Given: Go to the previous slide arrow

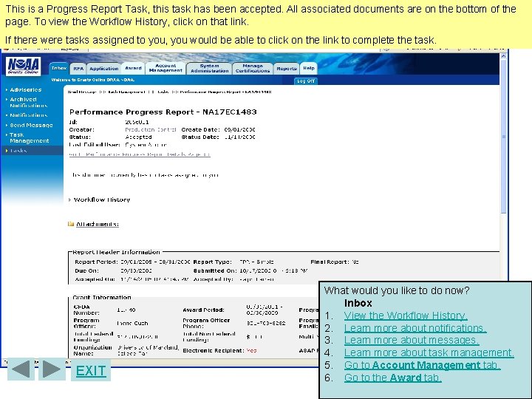Looking at the screenshot, I should point(21,369).
